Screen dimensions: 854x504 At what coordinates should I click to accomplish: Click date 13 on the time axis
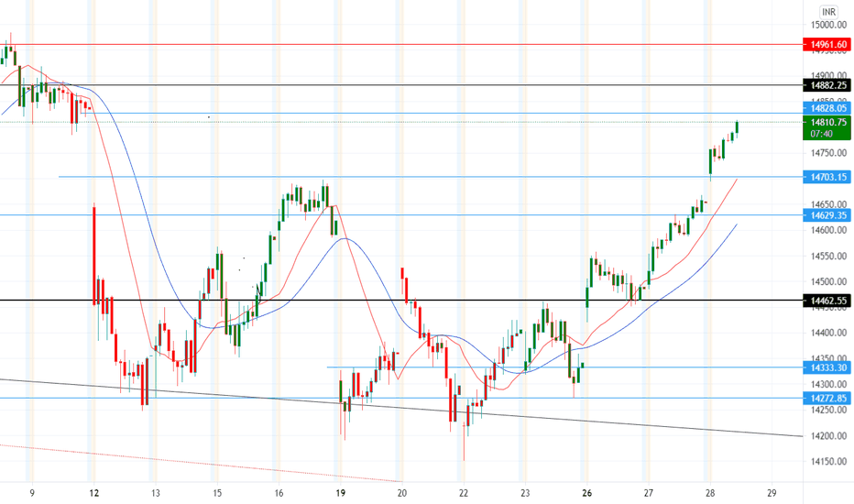pyautogui.click(x=156, y=493)
